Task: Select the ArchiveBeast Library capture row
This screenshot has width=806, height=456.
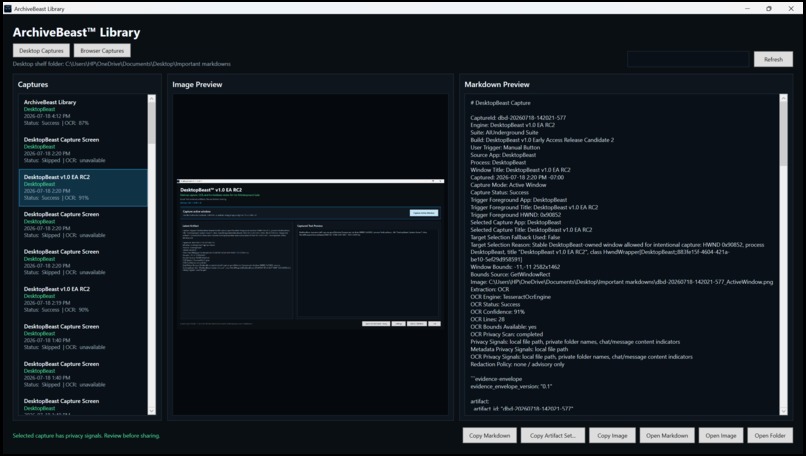Action: (x=83, y=113)
